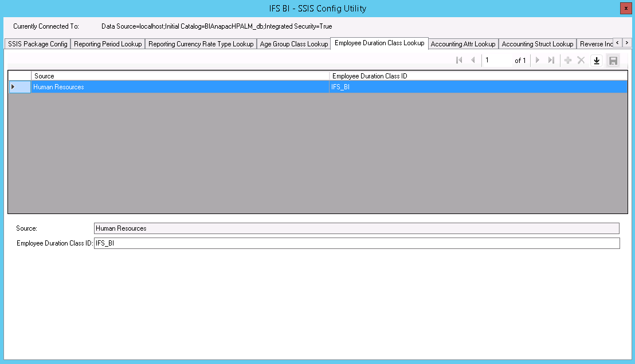Screen dimensions: 635x364
Task: Save changes with the floppy disk icon
Action: [613, 61]
